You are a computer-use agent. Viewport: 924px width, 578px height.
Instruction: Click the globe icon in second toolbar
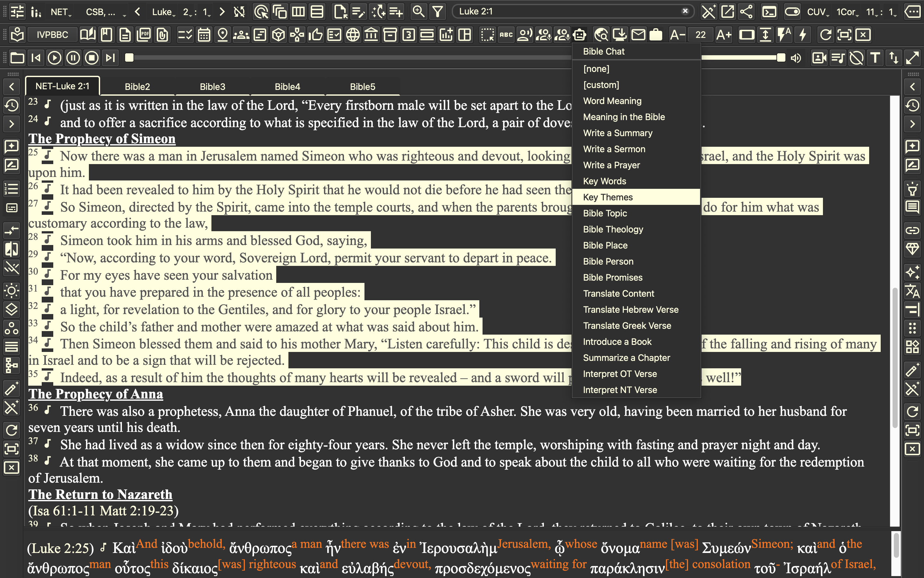point(352,35)
